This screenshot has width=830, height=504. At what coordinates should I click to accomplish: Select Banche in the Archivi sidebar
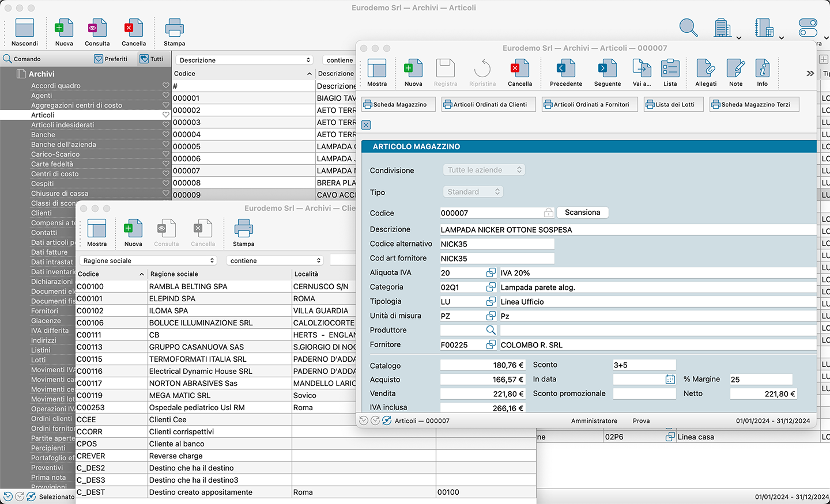[43, 135]
